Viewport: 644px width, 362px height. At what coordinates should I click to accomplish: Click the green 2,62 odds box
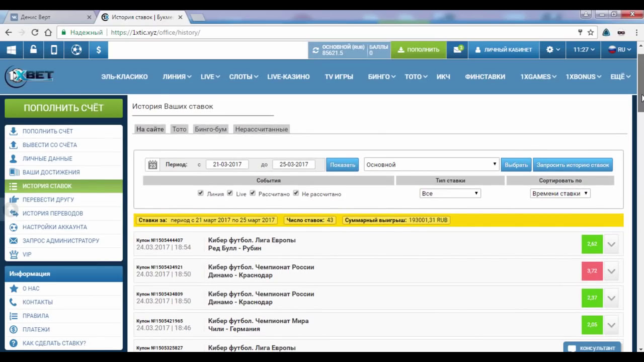pyautogui.click(x=592, y=244)
